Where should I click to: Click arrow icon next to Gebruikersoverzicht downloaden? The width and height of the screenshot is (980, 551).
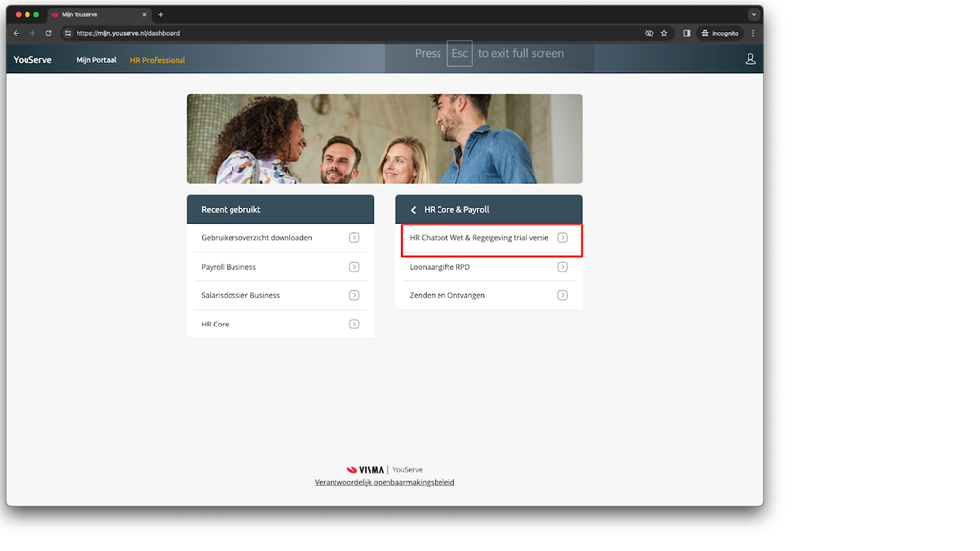[354, 238]
